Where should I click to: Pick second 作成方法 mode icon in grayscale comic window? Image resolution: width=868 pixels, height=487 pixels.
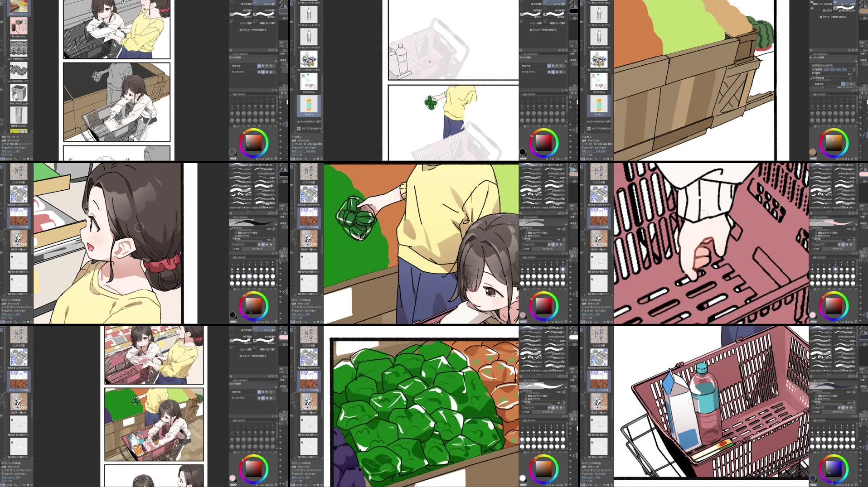[x=263, y=66]
